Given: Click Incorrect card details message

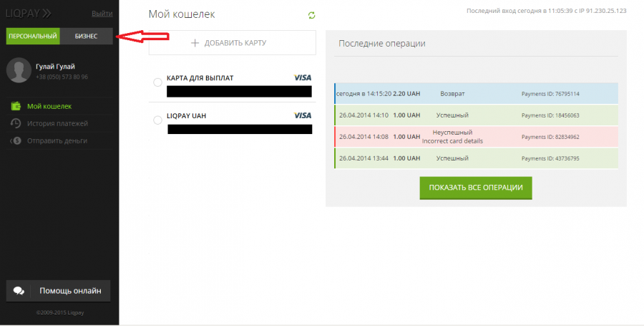Looking at the screenshot, I should [453, 141].
